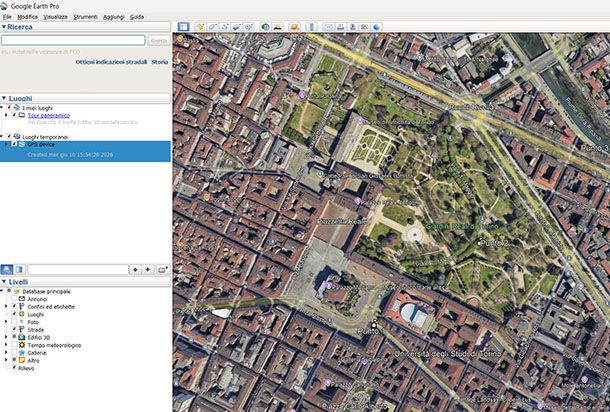
Task: Click the Cerca search button
Action: click(159, 40)
